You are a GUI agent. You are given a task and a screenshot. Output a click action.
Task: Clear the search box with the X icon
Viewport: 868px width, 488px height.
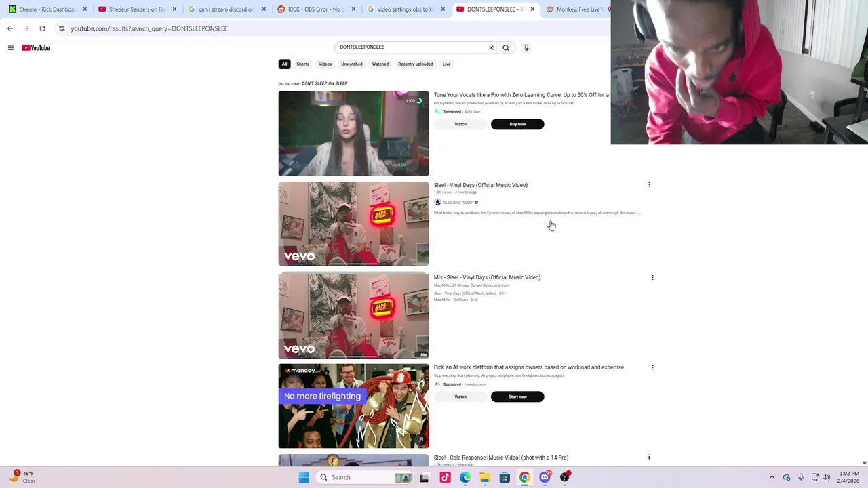click(x=491, y=47)
